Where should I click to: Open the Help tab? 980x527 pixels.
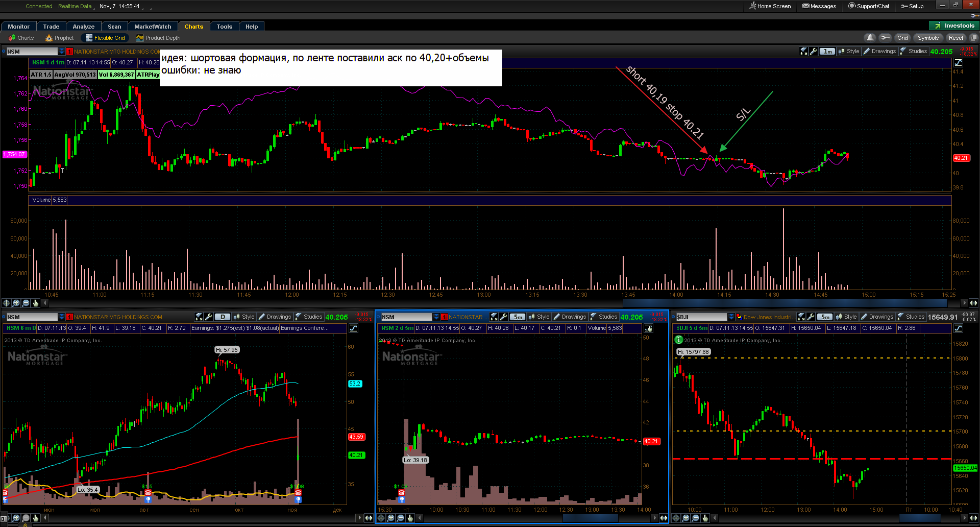pyautogui.click(x=252, y=27)
